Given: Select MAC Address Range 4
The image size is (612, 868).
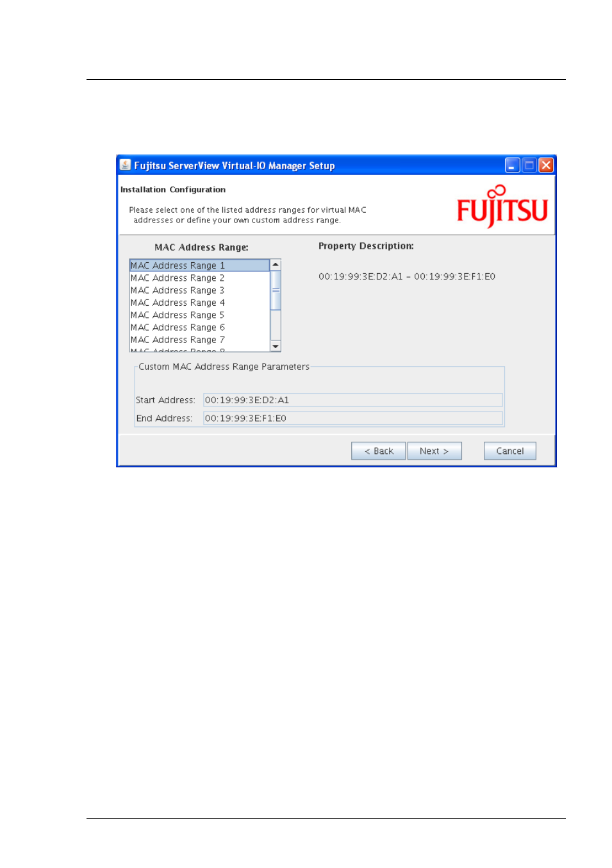Looking at the screenshot, I should point(199,303).
